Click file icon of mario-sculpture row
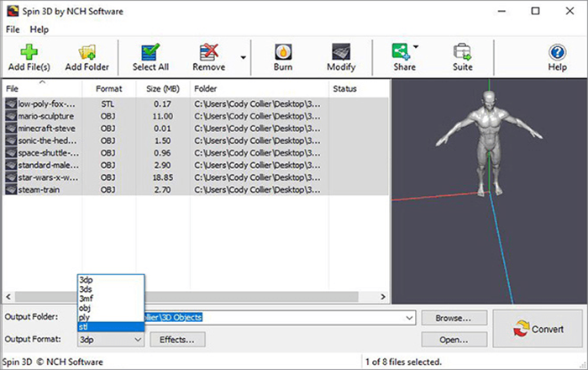This screenshot has width=588, height=370. pyautogui.click(x=11, y=116)
